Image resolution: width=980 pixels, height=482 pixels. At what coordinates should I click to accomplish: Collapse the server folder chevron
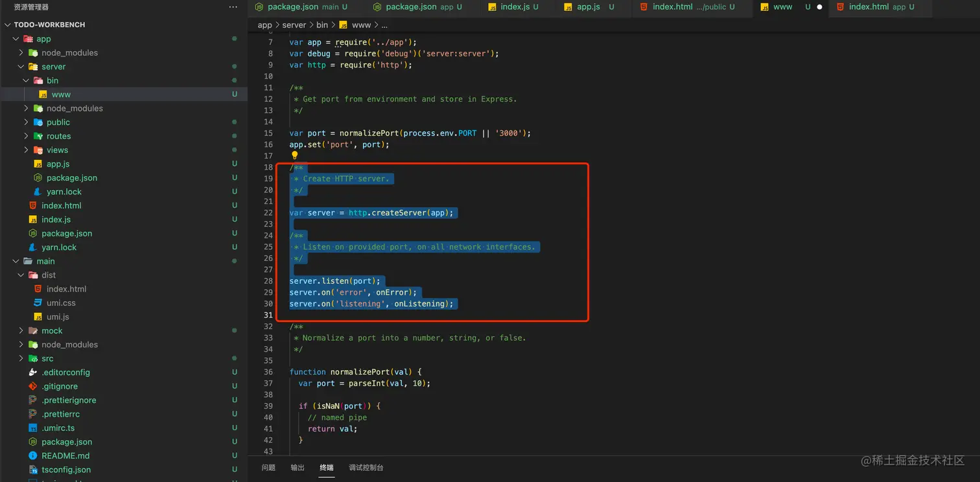21,67
